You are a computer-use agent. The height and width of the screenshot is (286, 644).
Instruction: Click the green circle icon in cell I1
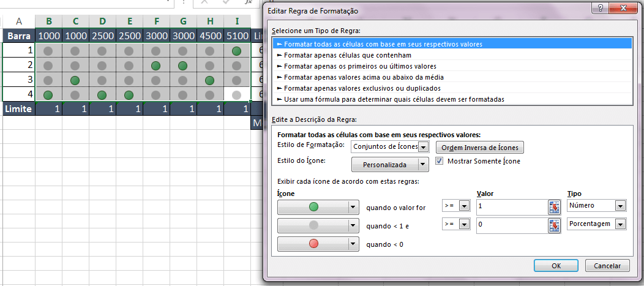click(236, 51)
